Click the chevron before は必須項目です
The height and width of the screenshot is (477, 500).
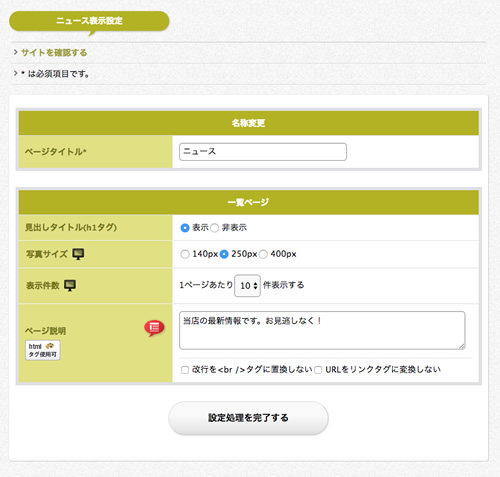point(16,73)
